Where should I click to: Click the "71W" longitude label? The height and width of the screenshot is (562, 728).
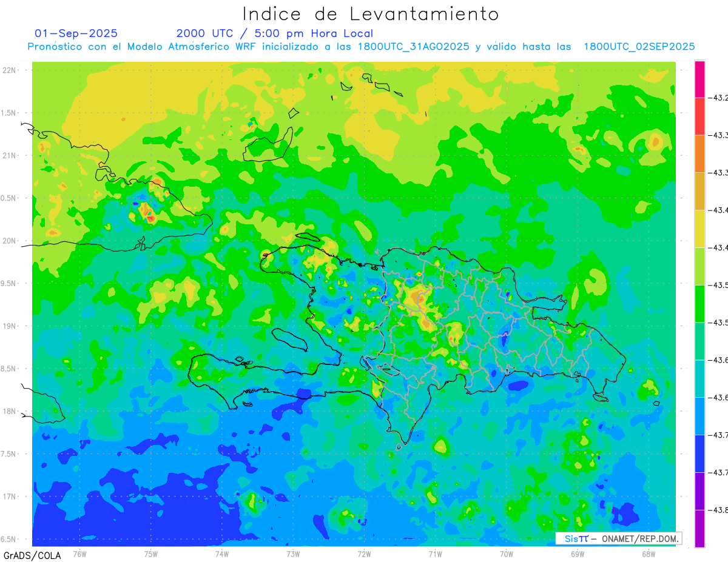tap(435, 554)
